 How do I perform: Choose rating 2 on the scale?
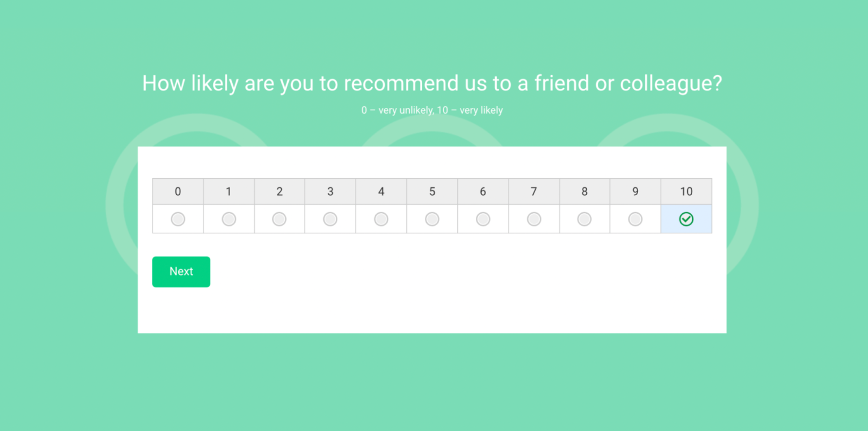(279, 219)
